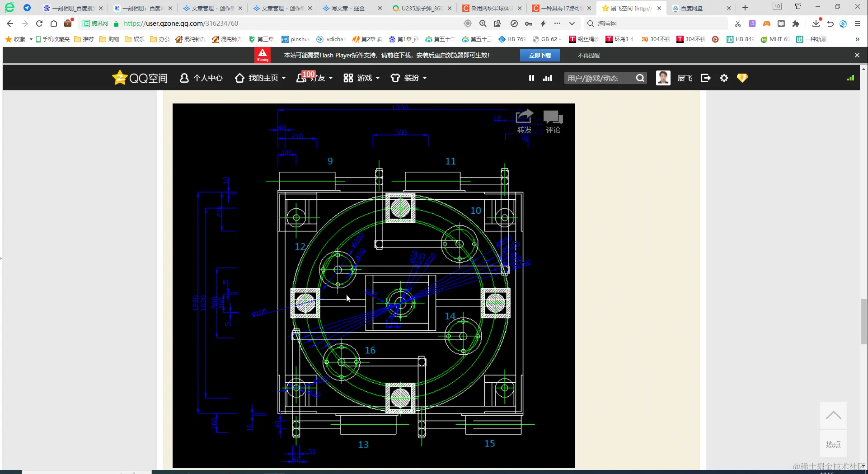The width and height of the screenshot is (868, 474).
Task: Go back to previous page
Action: click(10, 23)
